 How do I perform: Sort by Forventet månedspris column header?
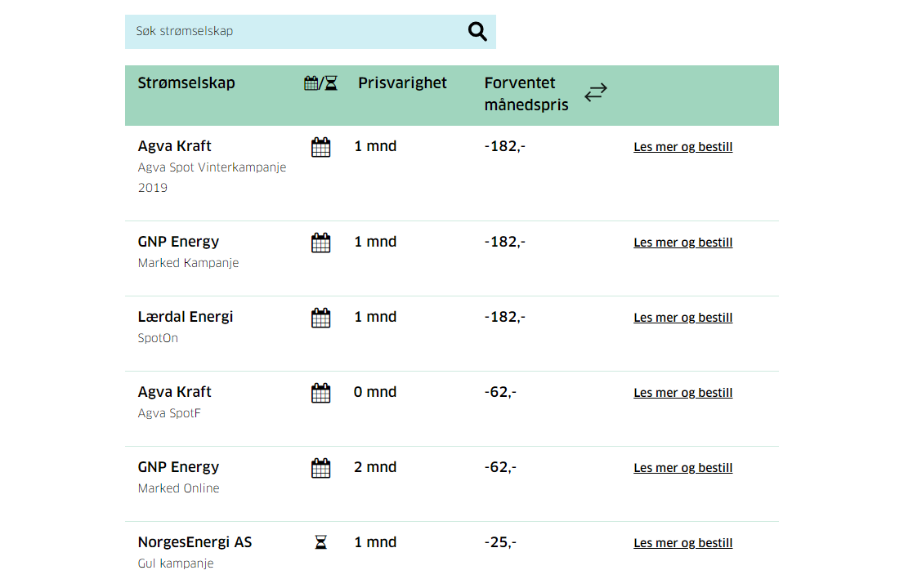click(526, 94)
